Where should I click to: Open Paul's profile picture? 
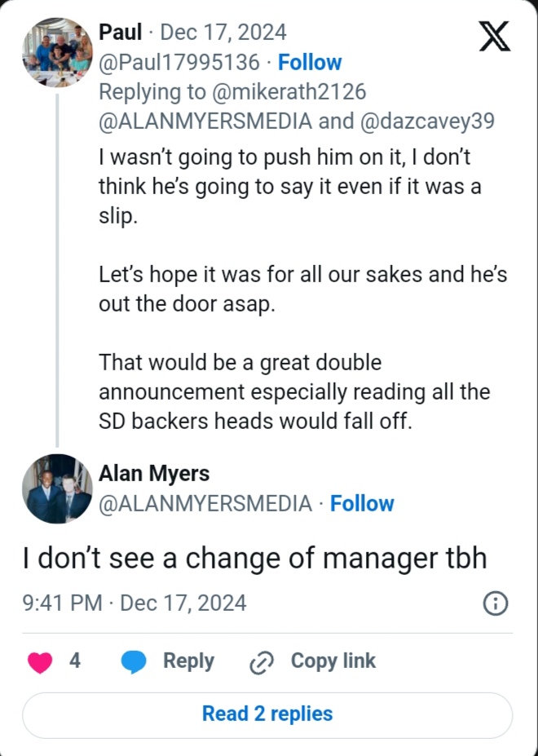tap(57, 52)
